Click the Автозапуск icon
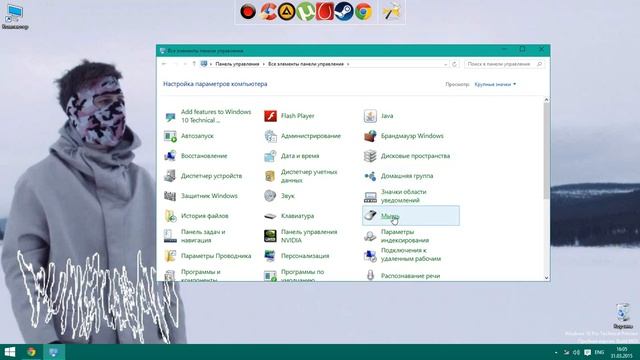 pos(170,136)
